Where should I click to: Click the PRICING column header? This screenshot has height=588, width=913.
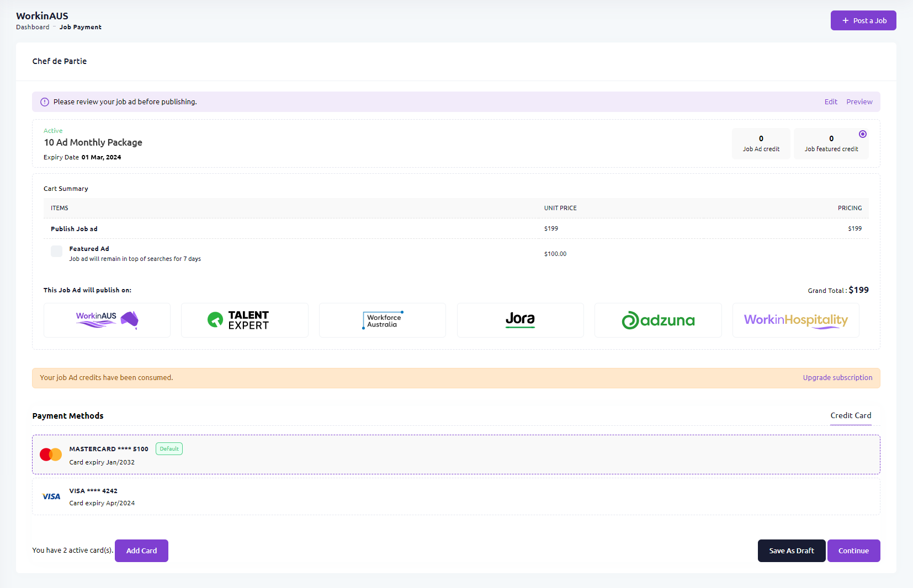point(850,208)
